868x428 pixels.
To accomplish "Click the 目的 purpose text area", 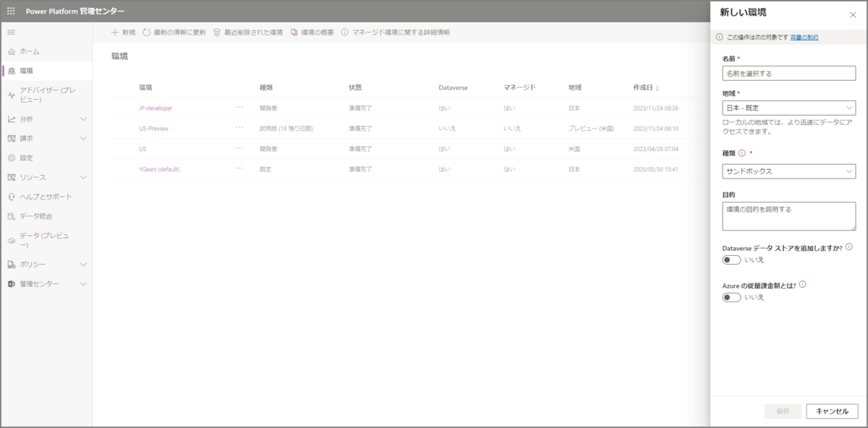I will pos(788,216).
